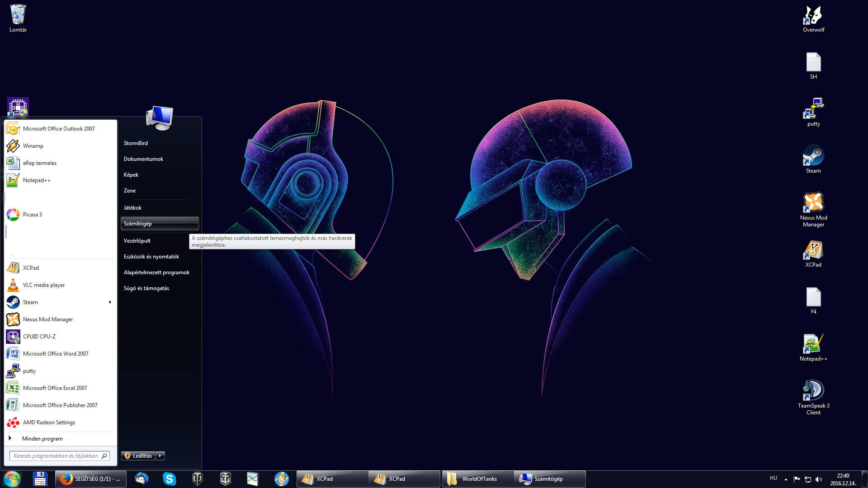Open StormBird user folder
This screenshot has width=868, height=488.
point(160,143)
